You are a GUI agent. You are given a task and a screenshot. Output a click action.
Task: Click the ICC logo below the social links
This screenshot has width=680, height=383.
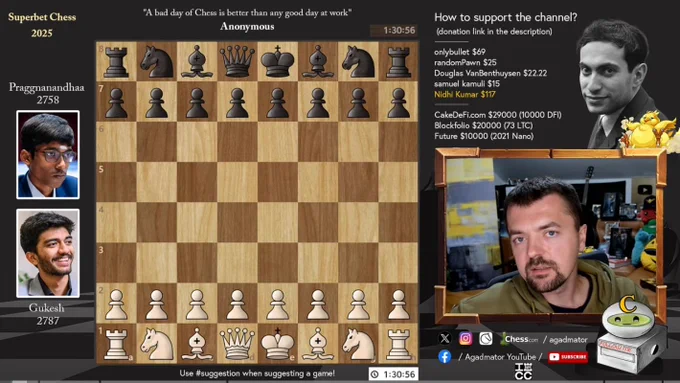523,371
